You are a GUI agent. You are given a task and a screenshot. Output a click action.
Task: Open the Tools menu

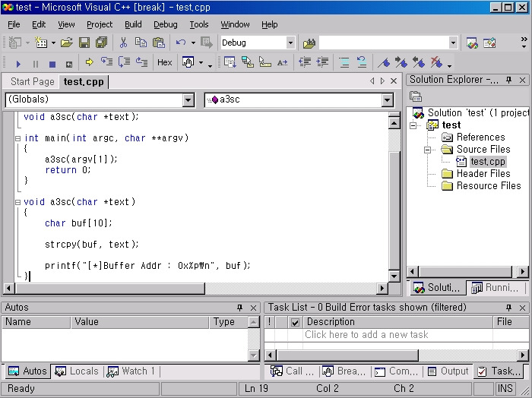[199, 24]
